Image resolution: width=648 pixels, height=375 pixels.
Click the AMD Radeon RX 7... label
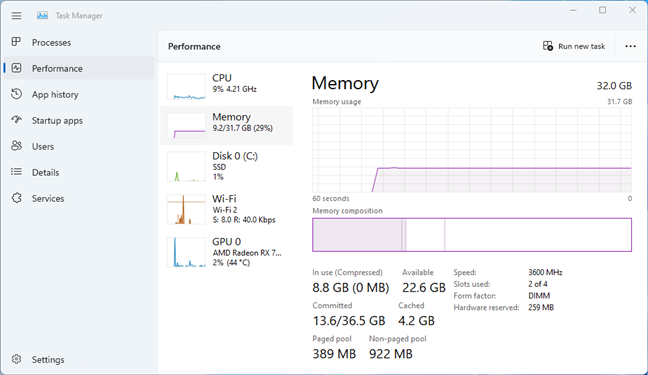tap(247, 253)
